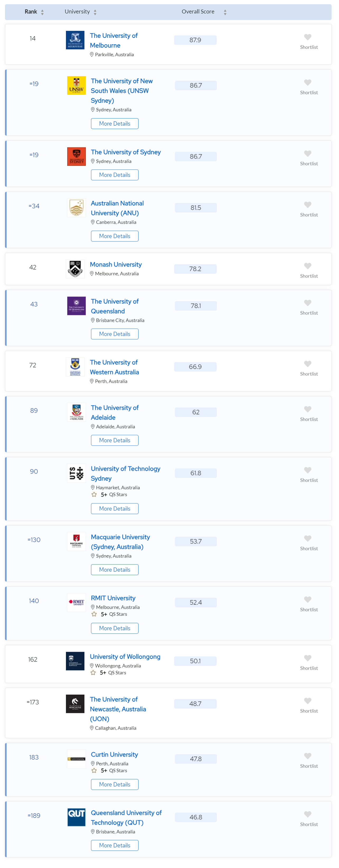The width and height of the screenshot is (339, 868).
Task: Click the UNSW Sydney logo
Action: (77, 85)
